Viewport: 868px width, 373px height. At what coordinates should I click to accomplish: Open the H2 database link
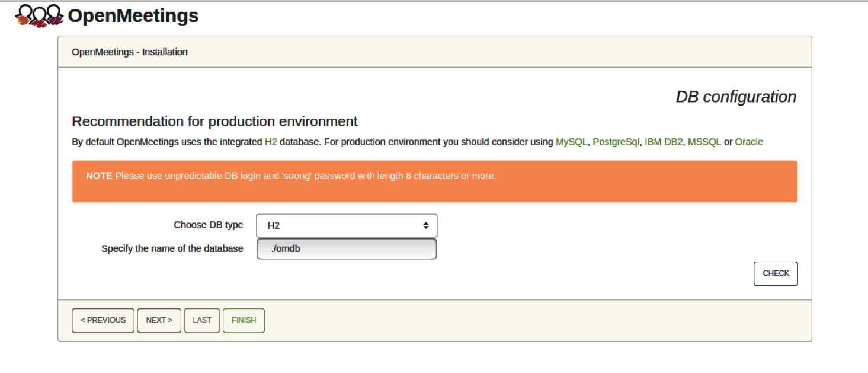[x=271, y=142]
